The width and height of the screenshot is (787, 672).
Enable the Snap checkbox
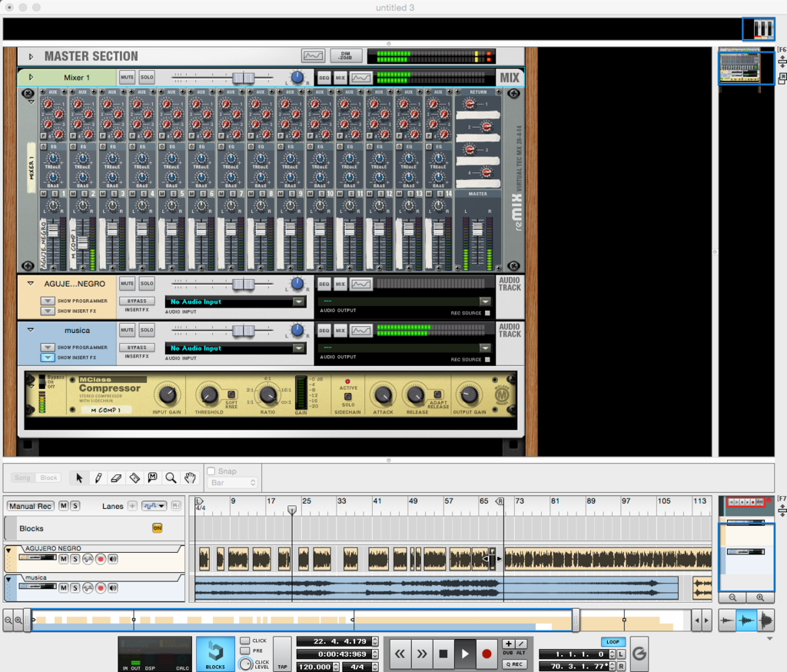click(x=211, y=471)
